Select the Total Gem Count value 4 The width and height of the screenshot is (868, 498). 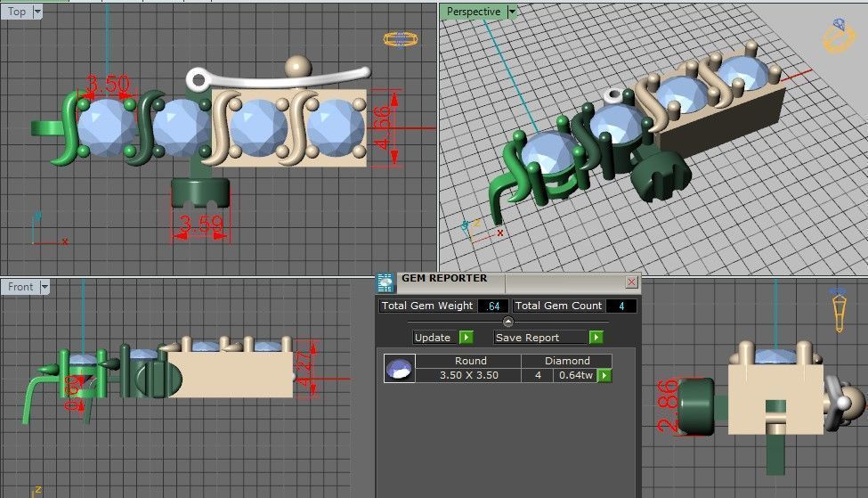tap(621, 306)
